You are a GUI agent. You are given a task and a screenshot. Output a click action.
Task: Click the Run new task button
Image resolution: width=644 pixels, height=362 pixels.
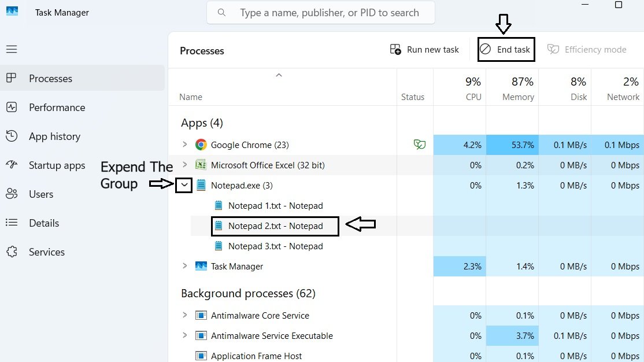[424, 50]
